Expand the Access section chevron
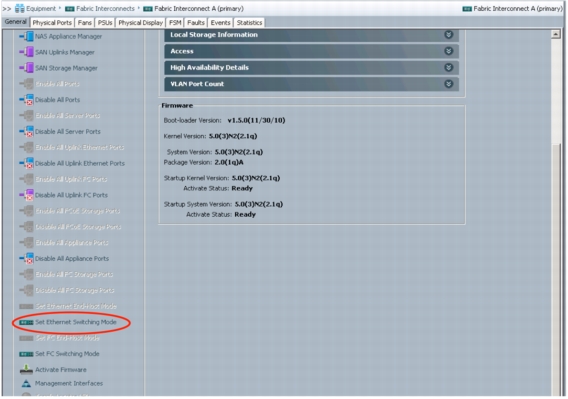The image size is (568, 399). point(448,51)
